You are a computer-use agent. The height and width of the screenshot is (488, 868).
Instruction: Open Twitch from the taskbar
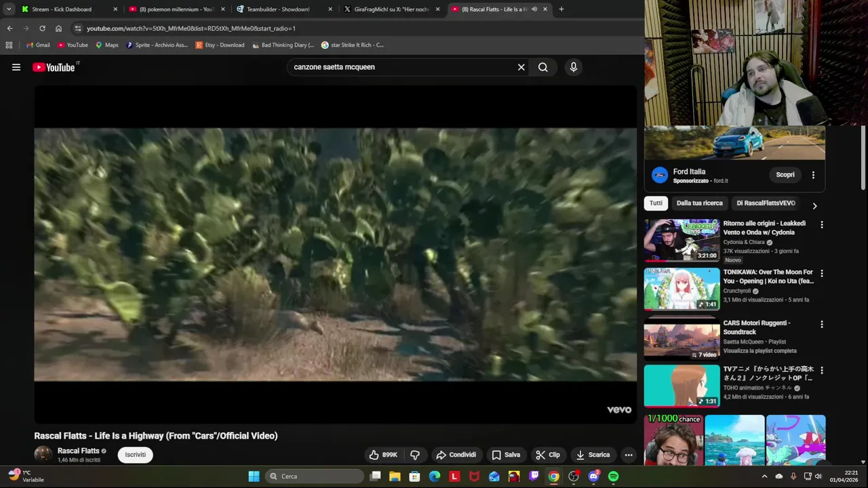click(x=534, y=476)
